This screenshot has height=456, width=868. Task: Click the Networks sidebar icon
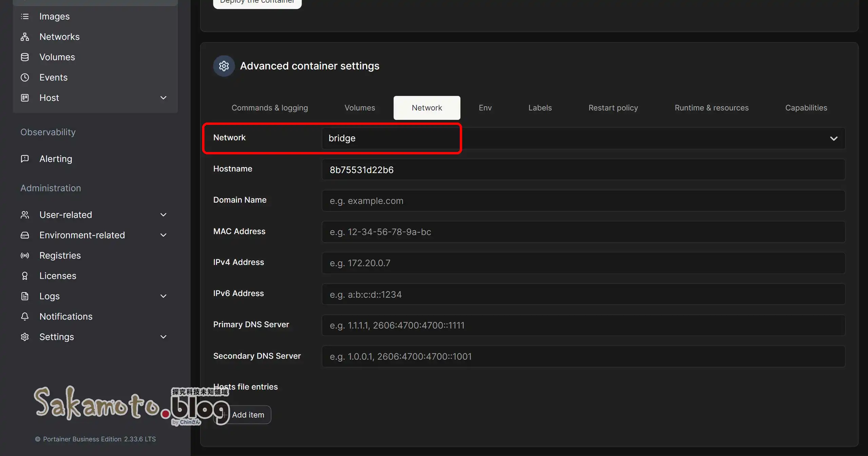tap(25, 37)
